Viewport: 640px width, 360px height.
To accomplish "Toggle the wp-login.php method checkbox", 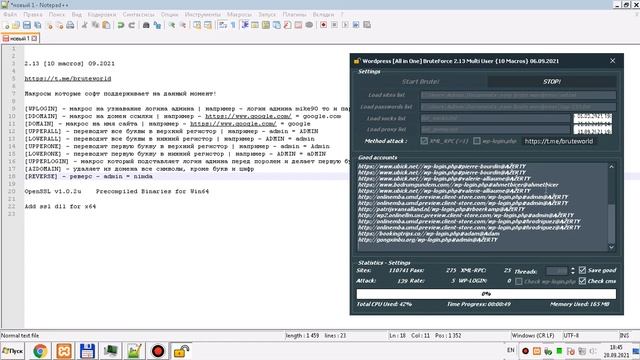I will [x=477, y=141].
